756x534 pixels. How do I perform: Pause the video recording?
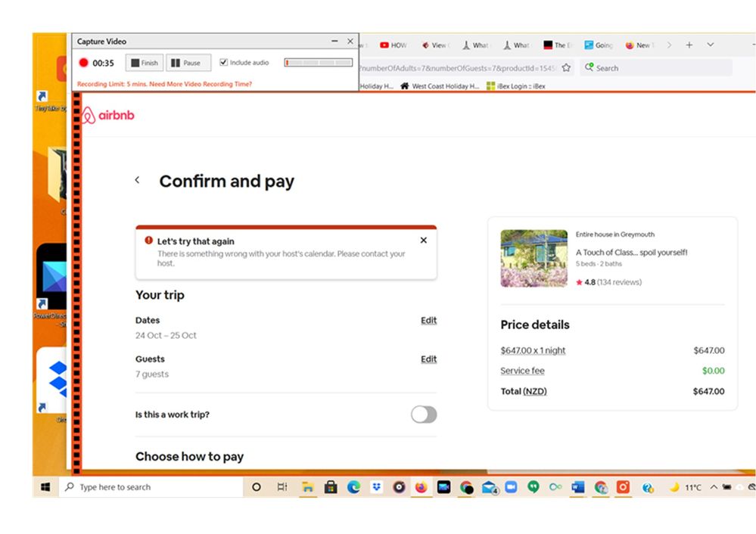tap(185, 63)
